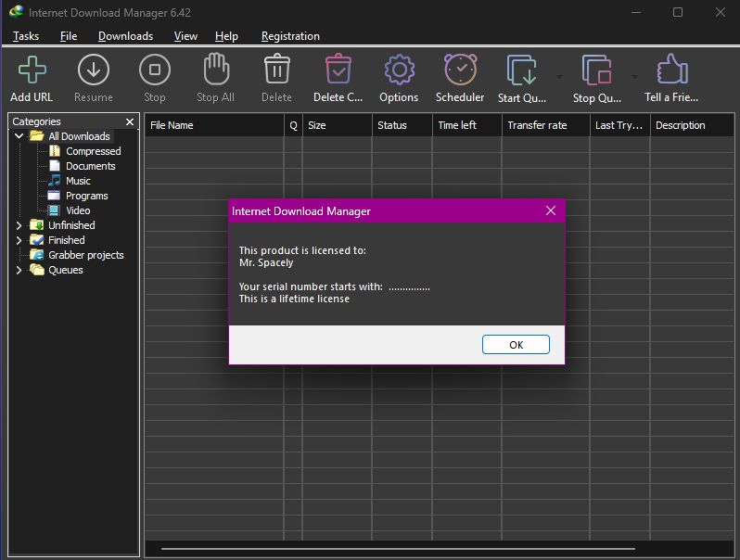Click the Stop Queue icon
Viewport: 740px width, 560px height.
pos(597,70)
